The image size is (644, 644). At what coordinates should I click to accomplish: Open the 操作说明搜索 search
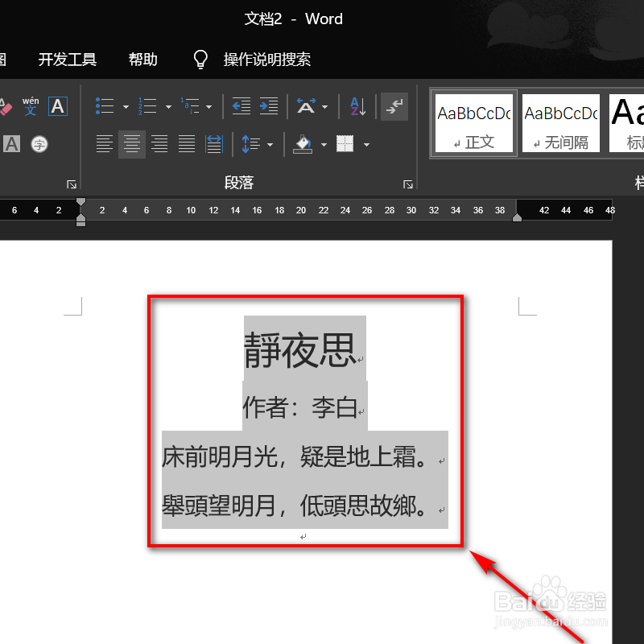266,59
